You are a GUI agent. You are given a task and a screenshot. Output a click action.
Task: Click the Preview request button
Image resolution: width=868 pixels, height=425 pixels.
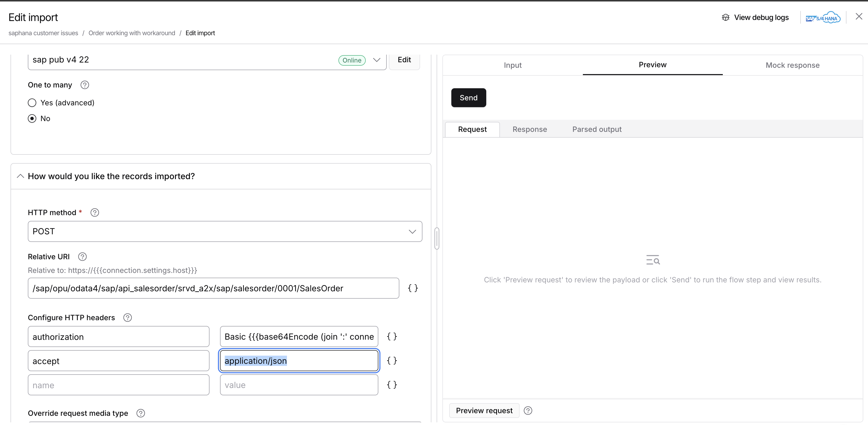[x=484, y=411]
